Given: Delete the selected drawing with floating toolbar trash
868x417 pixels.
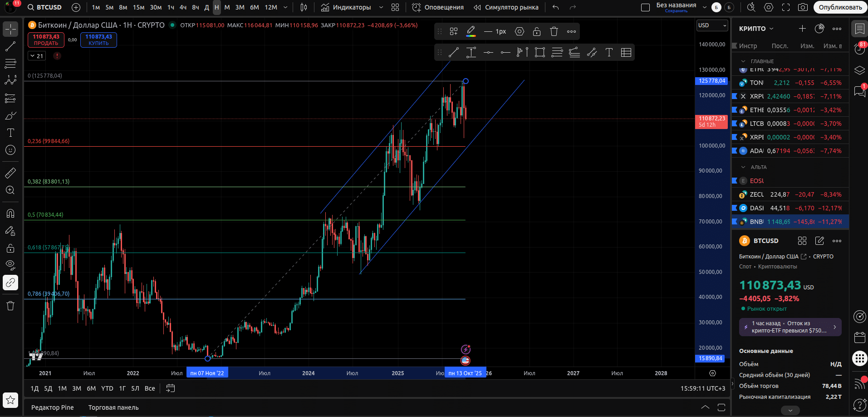Looking at the screenshot, I should (554, 31).
